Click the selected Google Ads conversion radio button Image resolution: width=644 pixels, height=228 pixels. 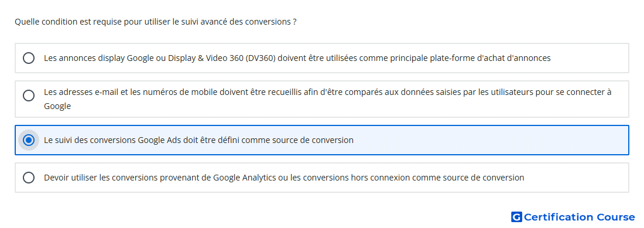pyautogui.click(x=29, y=140)
